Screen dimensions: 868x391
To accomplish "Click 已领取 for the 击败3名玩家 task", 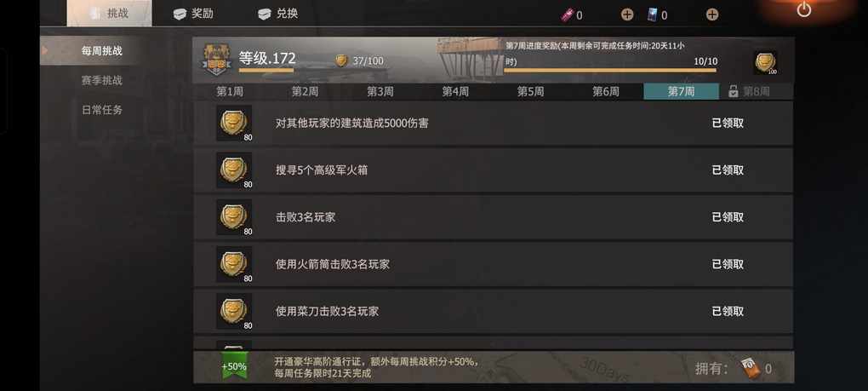I will pyautogui.click(x=728, y=217).
